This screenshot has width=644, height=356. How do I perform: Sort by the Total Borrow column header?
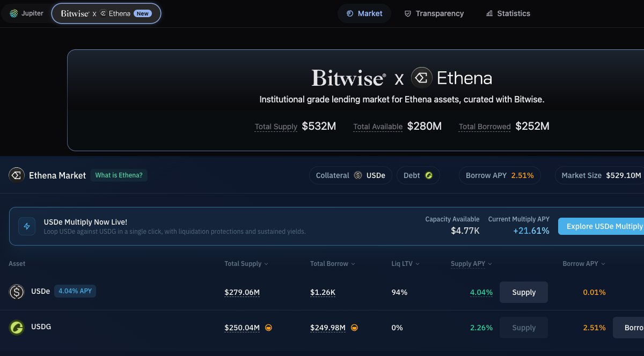click(332, 264)
